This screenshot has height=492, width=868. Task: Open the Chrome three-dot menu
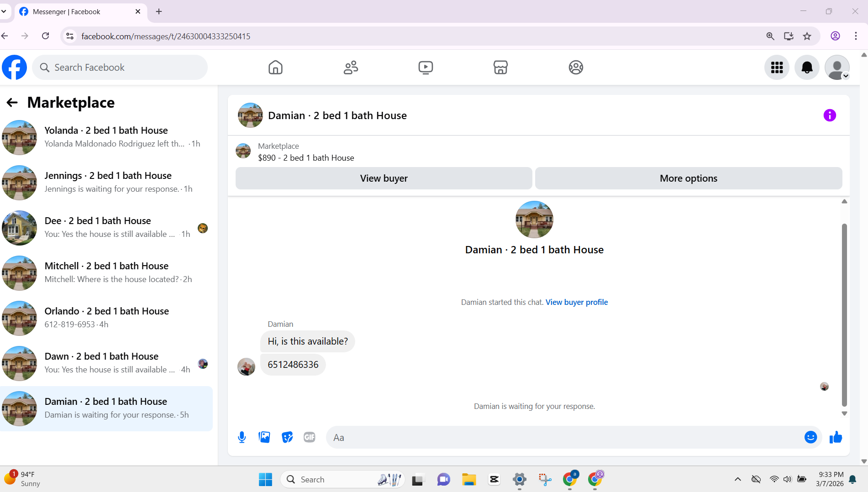tap(856, 36)
